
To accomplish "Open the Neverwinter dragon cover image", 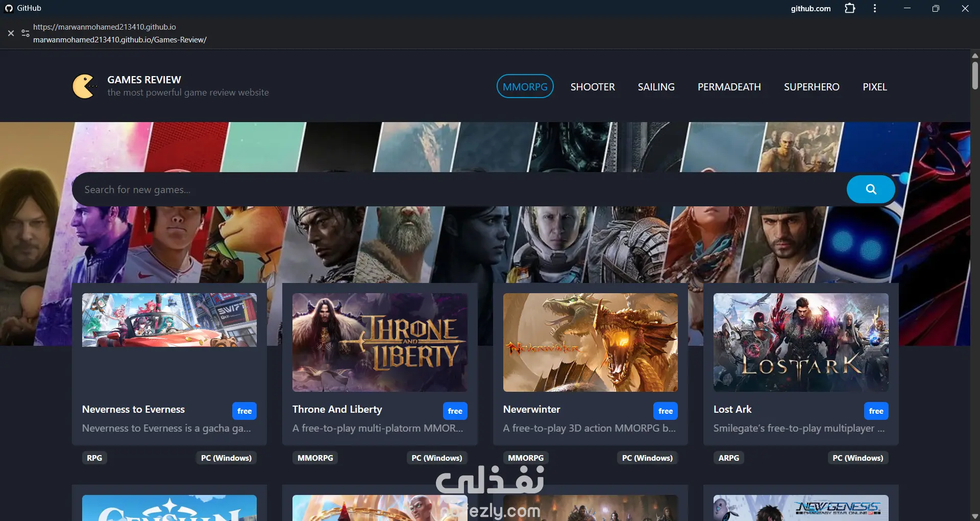I will pos(591,342).
